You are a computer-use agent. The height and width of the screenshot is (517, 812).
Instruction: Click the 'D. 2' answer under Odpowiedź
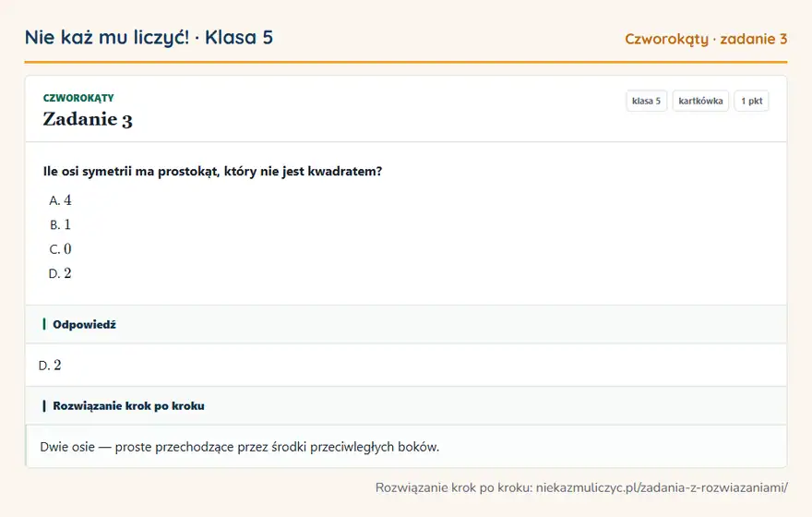coord(50,366)
